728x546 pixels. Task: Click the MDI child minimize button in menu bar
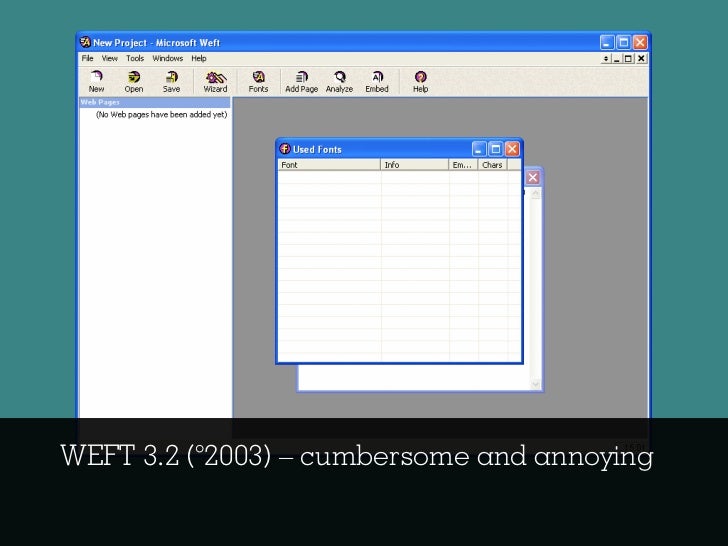617,58
